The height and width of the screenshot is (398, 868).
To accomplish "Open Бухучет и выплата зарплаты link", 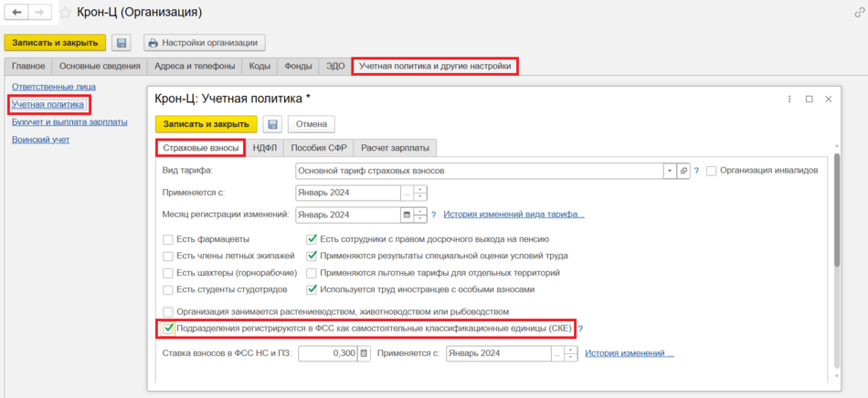I will point(69,121).
